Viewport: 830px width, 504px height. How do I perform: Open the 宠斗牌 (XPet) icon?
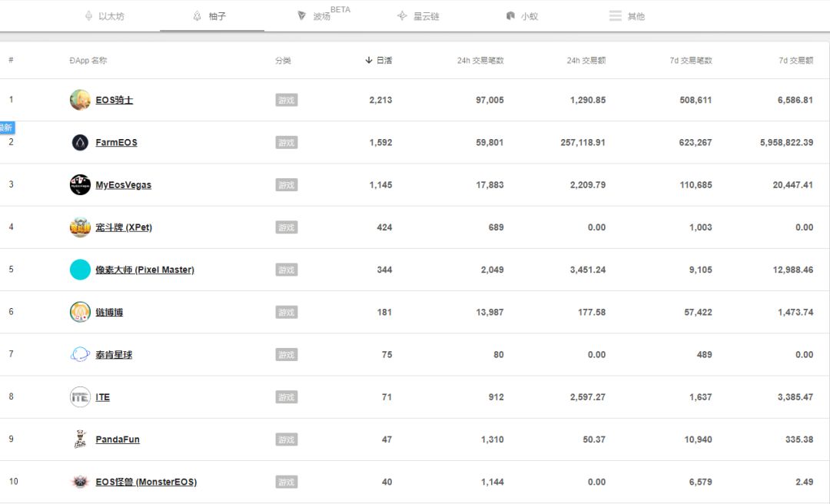[x=80, y=227]
